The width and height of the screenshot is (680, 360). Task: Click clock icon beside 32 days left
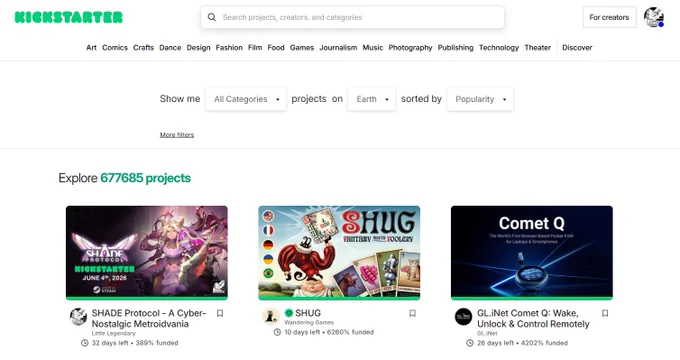click(x=85, y=343)
